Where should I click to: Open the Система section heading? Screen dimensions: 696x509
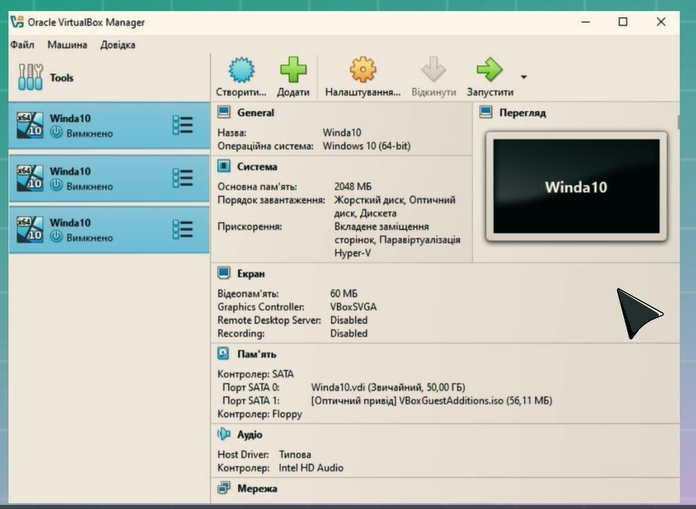(257, 167)
